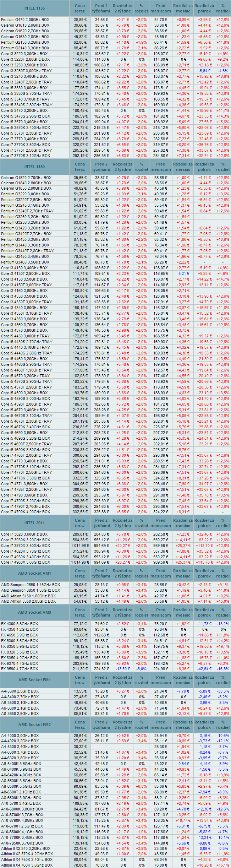Select the Core i7 4960X 3.60GHz BOX row label
The height and width of the screenshot is (868, 231).
(26, 563)
